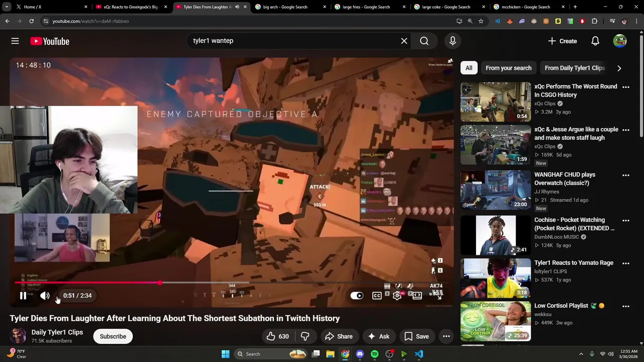
Task: Open Windows Start menu
Action: 225,354
